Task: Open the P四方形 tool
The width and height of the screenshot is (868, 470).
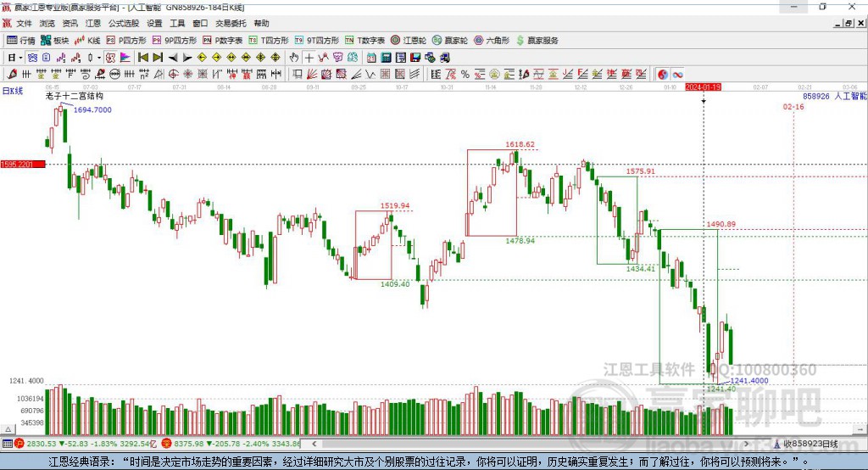Action: point(126,41)
